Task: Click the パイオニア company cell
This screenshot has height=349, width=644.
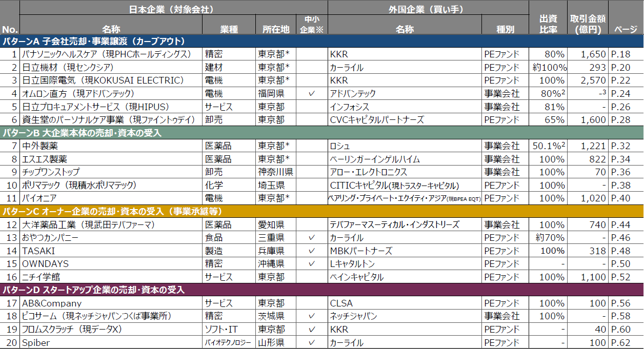Action: coord(111,198)
